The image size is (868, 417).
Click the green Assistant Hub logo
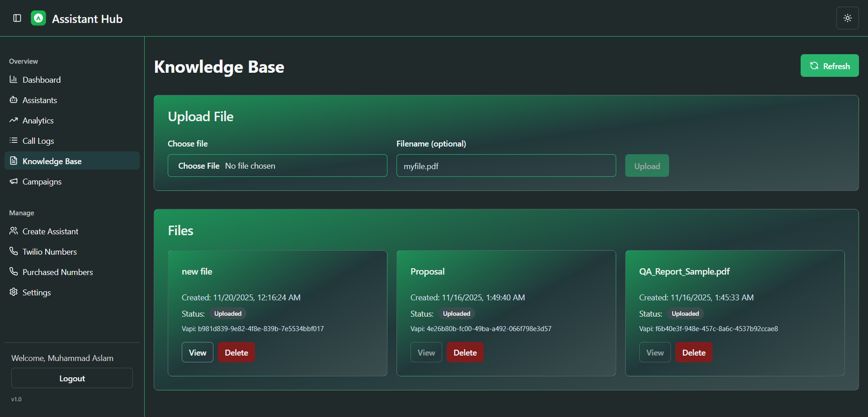click(x=39, y=18)
